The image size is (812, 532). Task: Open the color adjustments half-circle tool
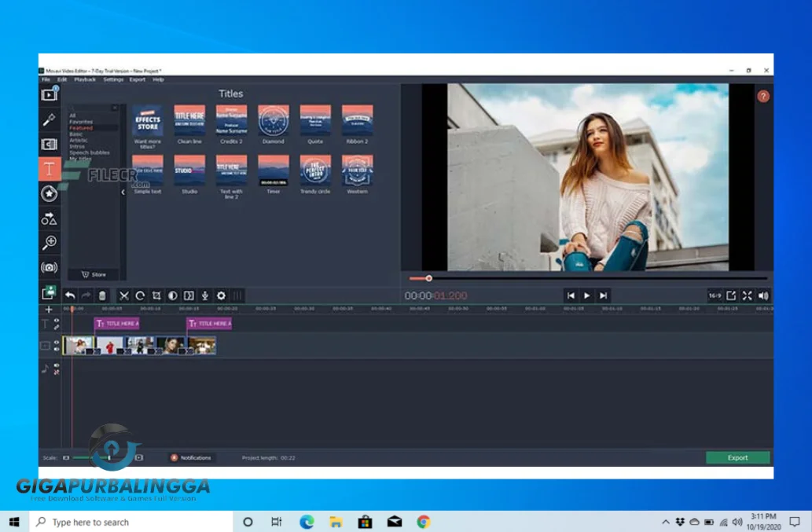pyautogui.click(x=172, y=295)
